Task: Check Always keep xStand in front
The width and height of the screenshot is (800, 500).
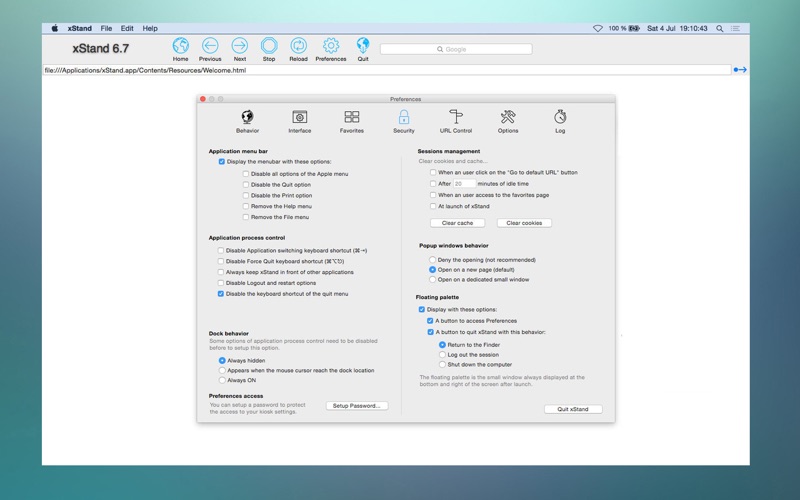Action: pyautogui.click(x=220, y=272)
